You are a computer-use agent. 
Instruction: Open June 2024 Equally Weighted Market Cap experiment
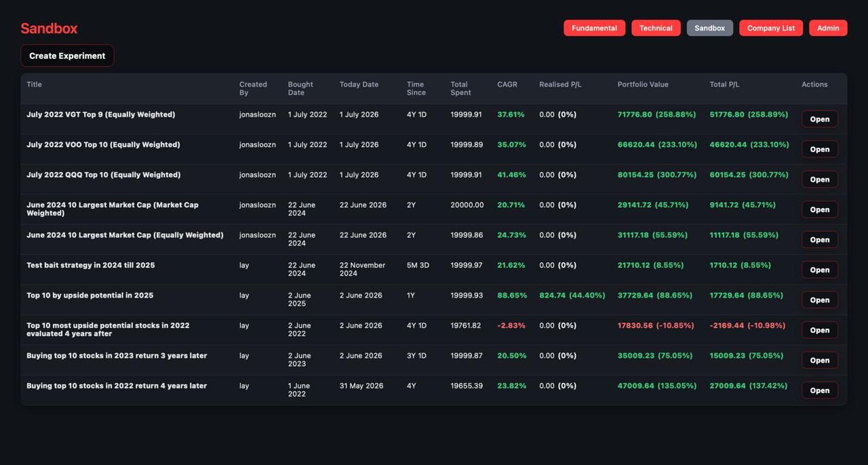coord(819,240)
